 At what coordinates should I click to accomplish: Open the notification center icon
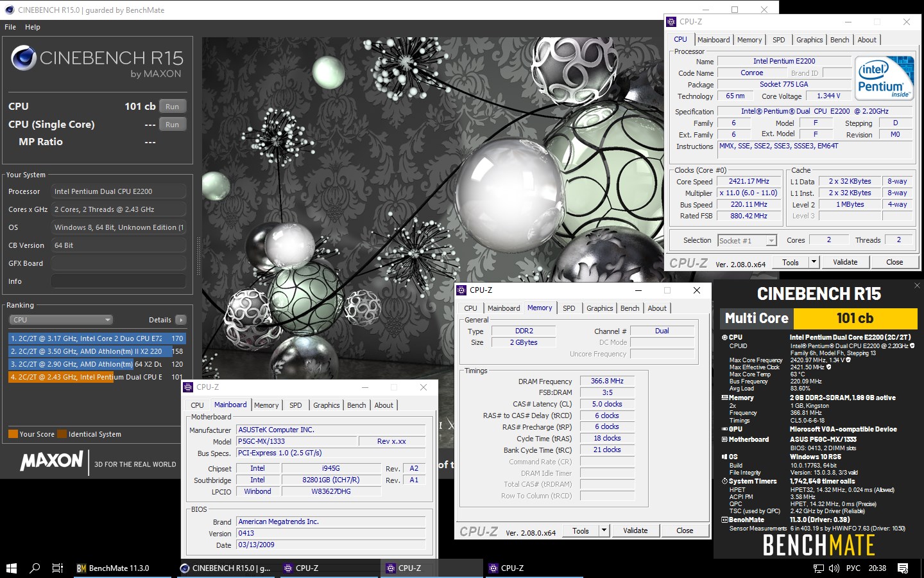903,568
